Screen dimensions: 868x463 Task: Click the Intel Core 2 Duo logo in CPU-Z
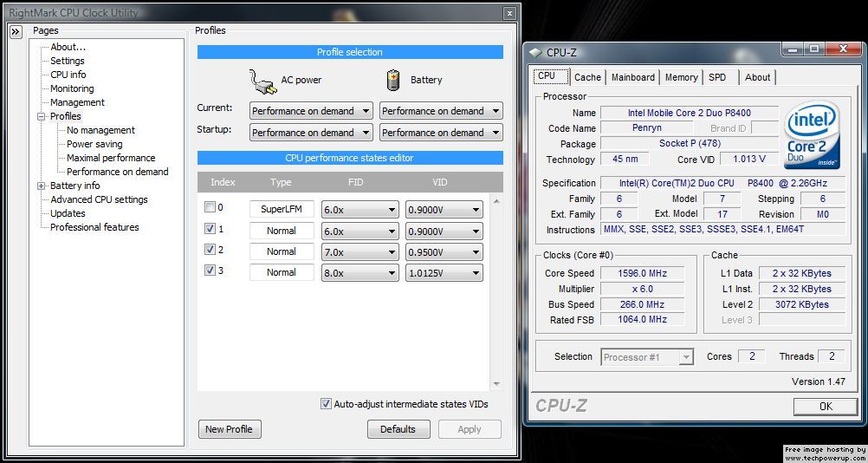point(812,135)
